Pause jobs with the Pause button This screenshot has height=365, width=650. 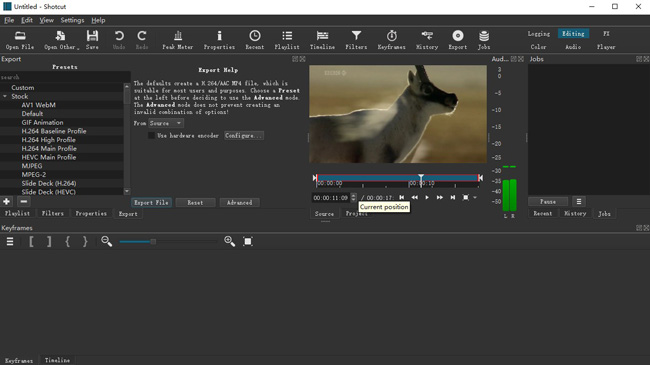548,202
